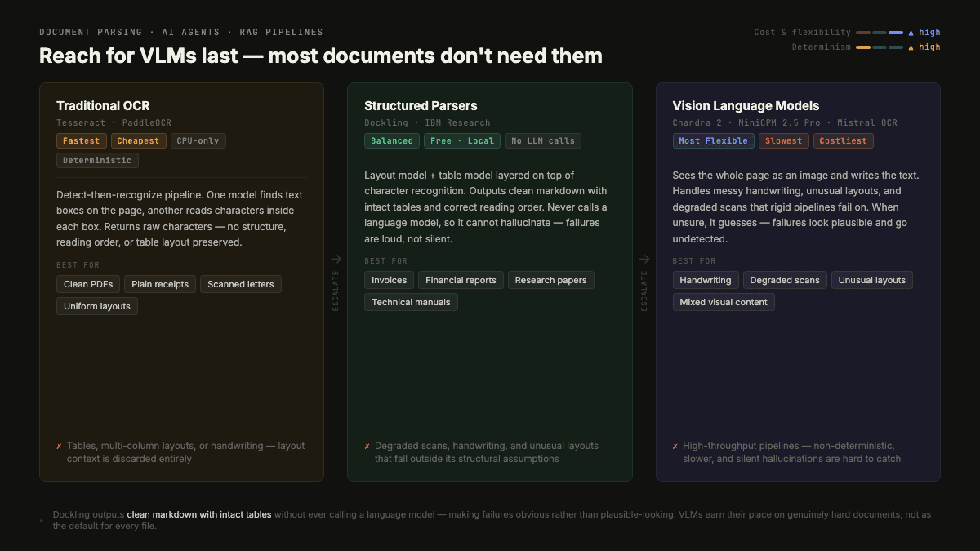
Task: Click the Structured Parsers card title
Action: [421, 106]
